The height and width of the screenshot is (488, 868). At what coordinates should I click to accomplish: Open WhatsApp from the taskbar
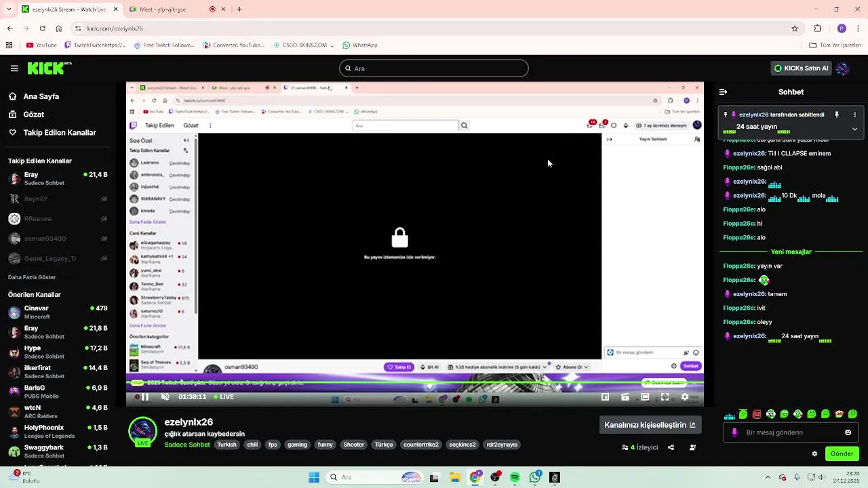tap(535, 477)
